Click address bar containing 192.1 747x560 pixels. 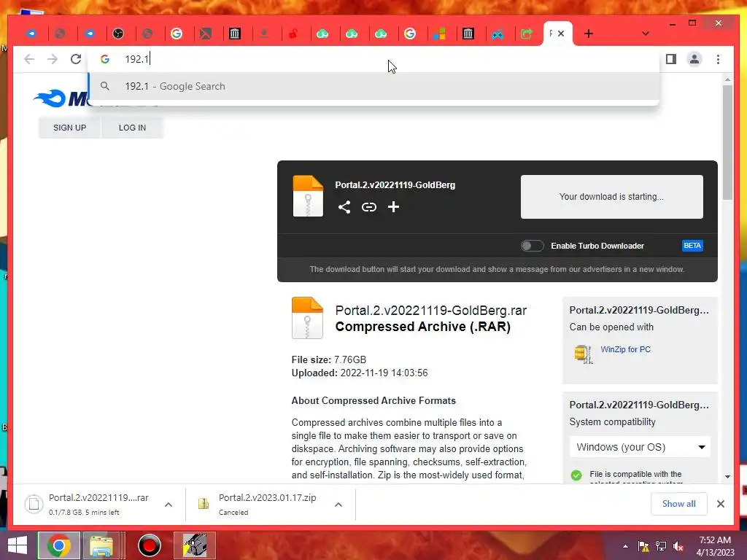tap(374, 59)
